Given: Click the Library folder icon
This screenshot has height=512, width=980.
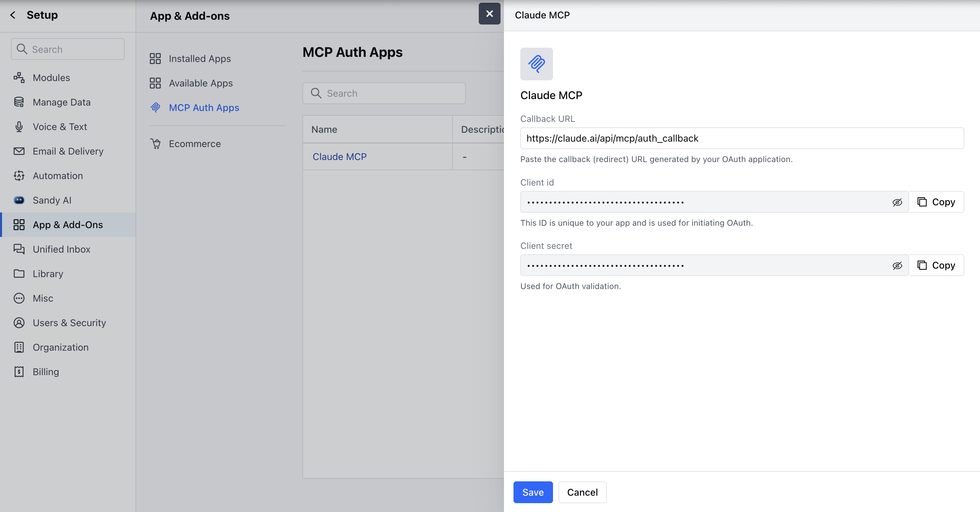Looking at the screenshot, I should pyautogui.click(x=19, y=273).
